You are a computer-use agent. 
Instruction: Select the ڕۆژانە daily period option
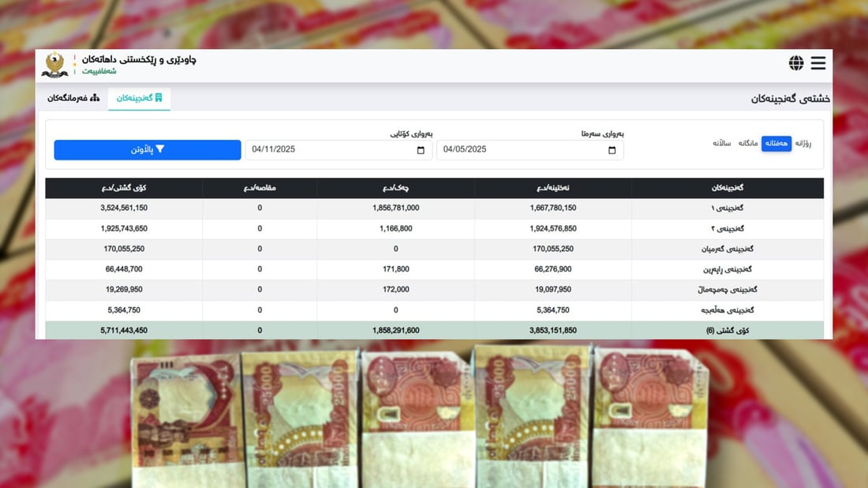pyautogui.click(x=803, y=143)
